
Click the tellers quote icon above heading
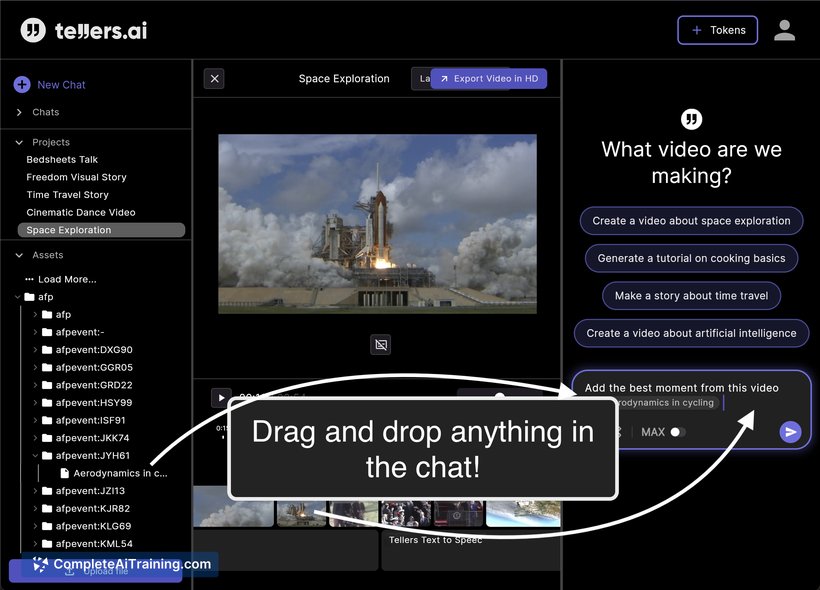click(691, 119)
